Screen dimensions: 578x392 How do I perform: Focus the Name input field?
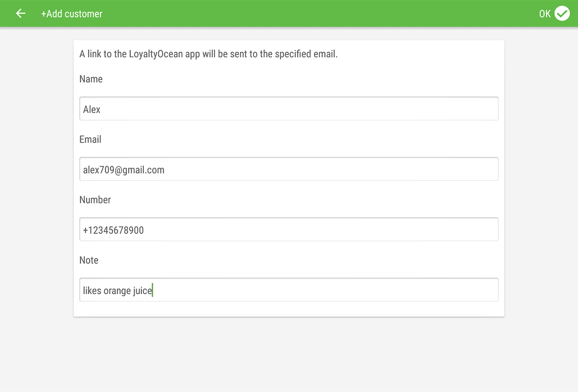tap(289, 109)
